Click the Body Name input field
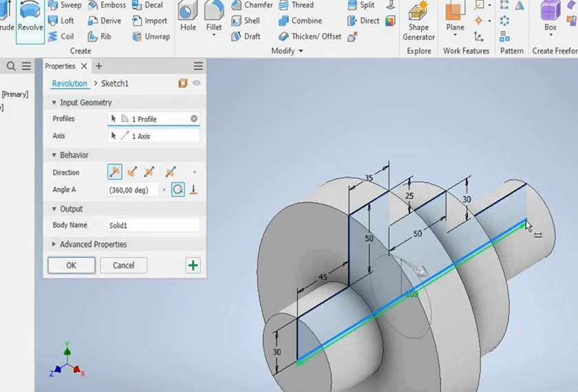 click(x=153, y=226)
